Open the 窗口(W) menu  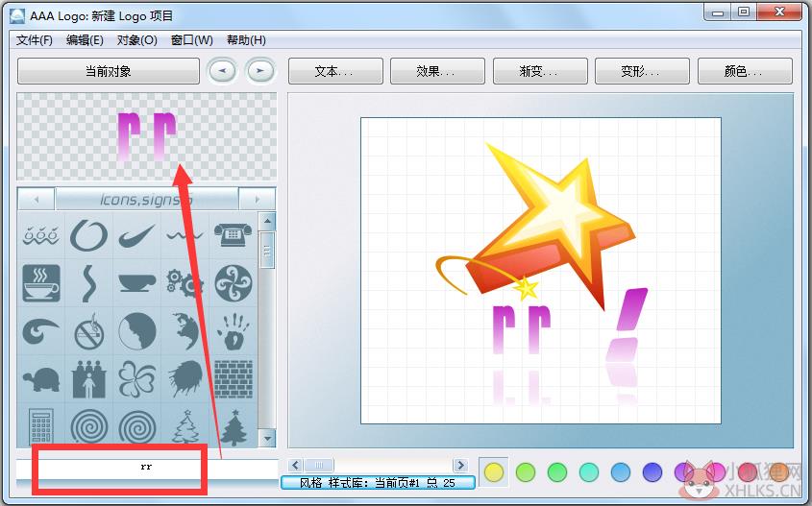pos(191,39)
